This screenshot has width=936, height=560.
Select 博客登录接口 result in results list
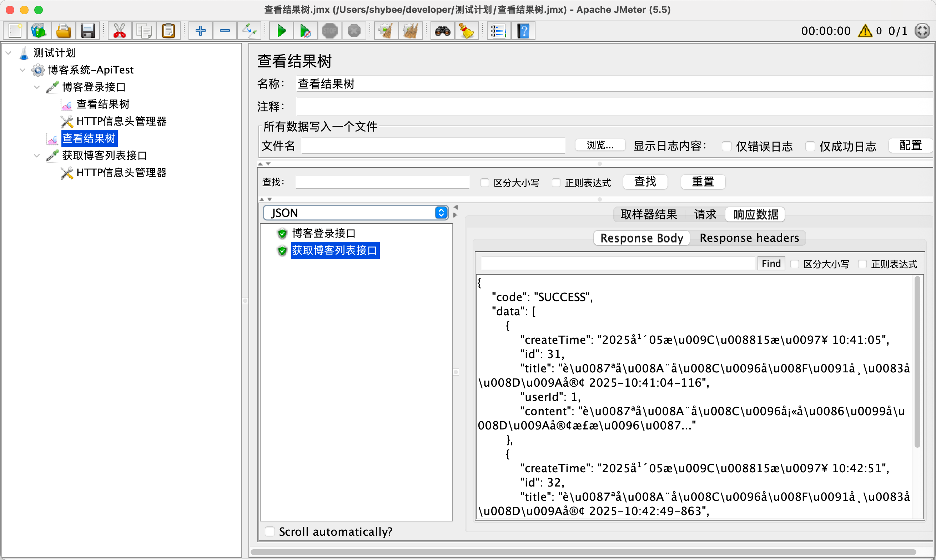(x=323, y=234)
